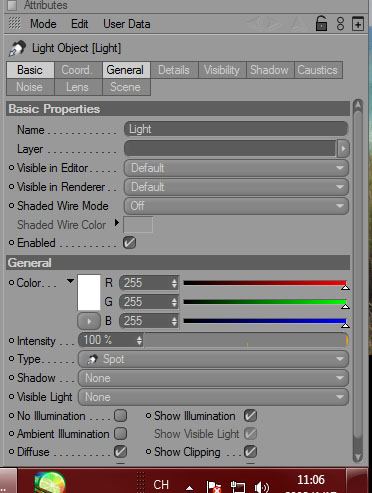
Task: Click the grip dots icon left of Mode
Action: tap(14, 24)
